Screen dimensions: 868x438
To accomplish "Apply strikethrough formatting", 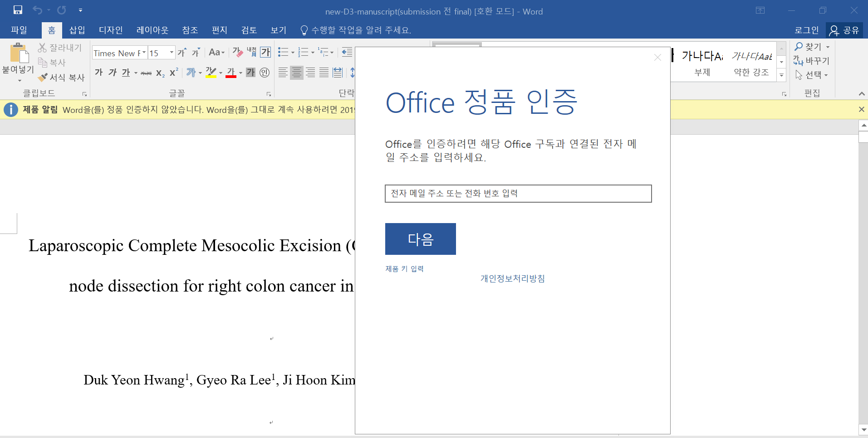I will click(x=146, y=73).
